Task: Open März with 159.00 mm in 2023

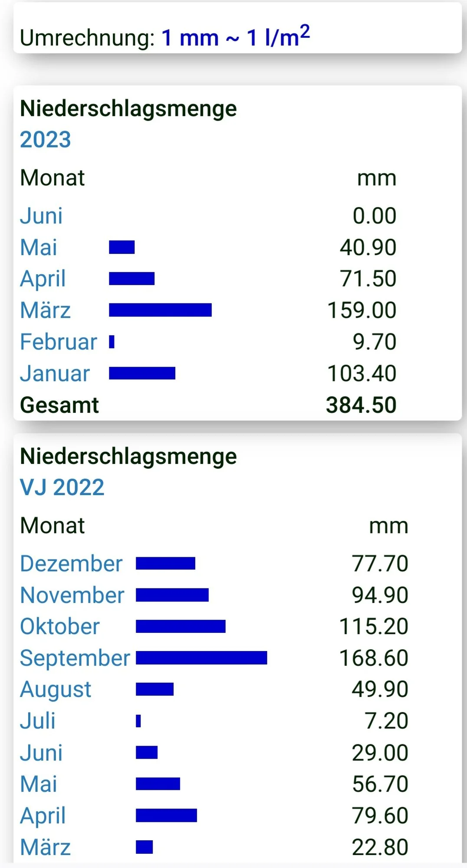Action: coord(46,311)
